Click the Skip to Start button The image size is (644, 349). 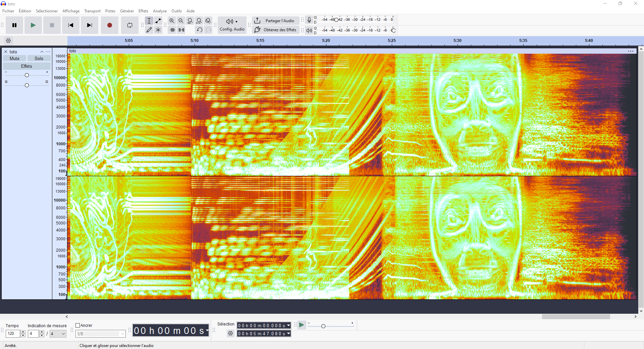coord(71,25)
